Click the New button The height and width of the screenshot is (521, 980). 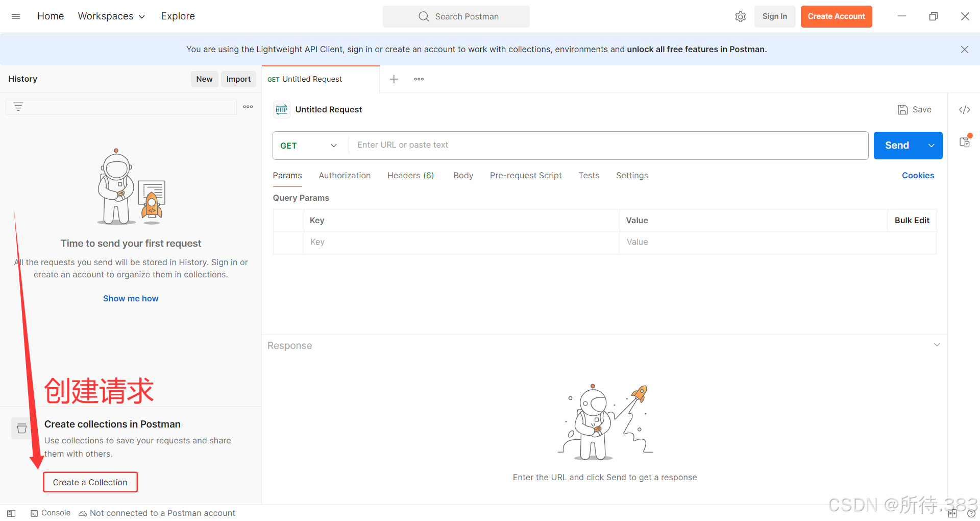tap(204, 79)
